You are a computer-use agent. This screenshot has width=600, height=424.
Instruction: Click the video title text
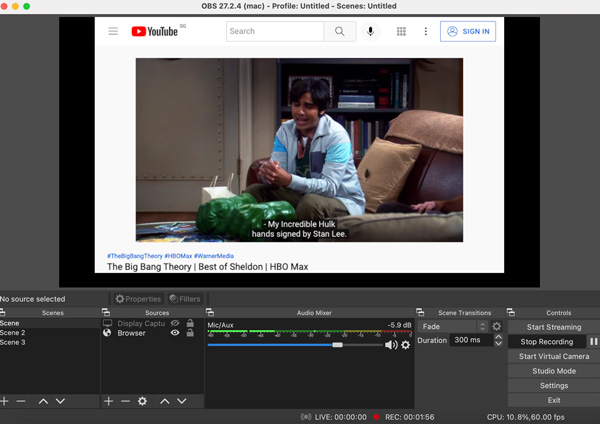(207, 267)
